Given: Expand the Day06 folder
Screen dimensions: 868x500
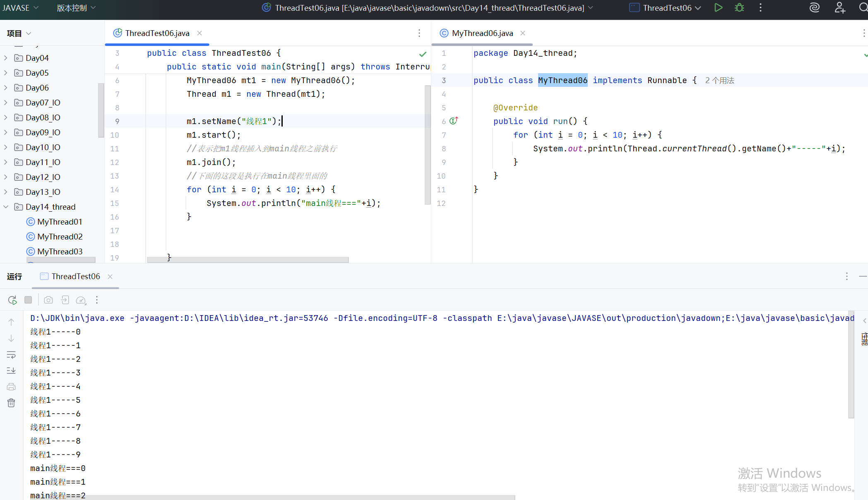Looking at the screenshot, I should tap(6, 88).
